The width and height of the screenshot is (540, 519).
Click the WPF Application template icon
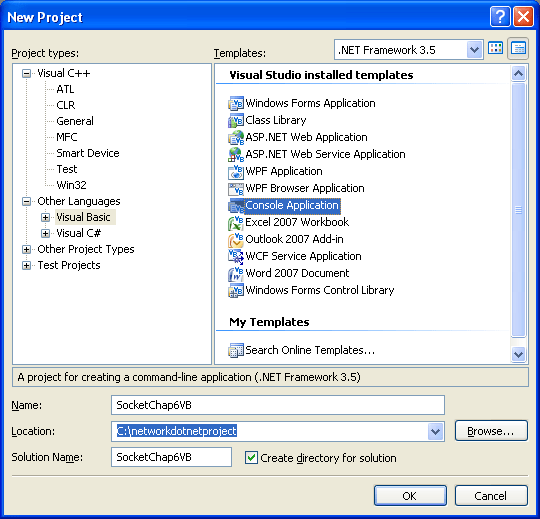[x=236, y=171]
